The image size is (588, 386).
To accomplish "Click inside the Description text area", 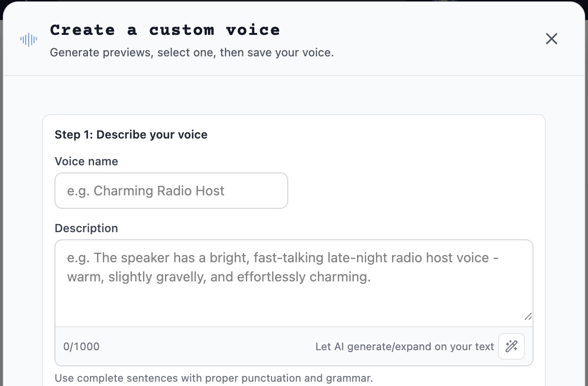I will pos(294,291).
